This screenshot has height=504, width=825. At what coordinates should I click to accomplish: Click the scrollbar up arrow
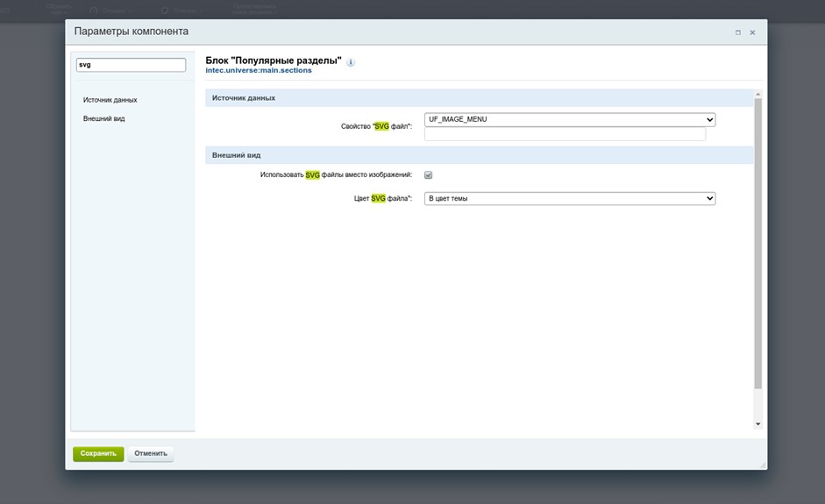(758, 93)
